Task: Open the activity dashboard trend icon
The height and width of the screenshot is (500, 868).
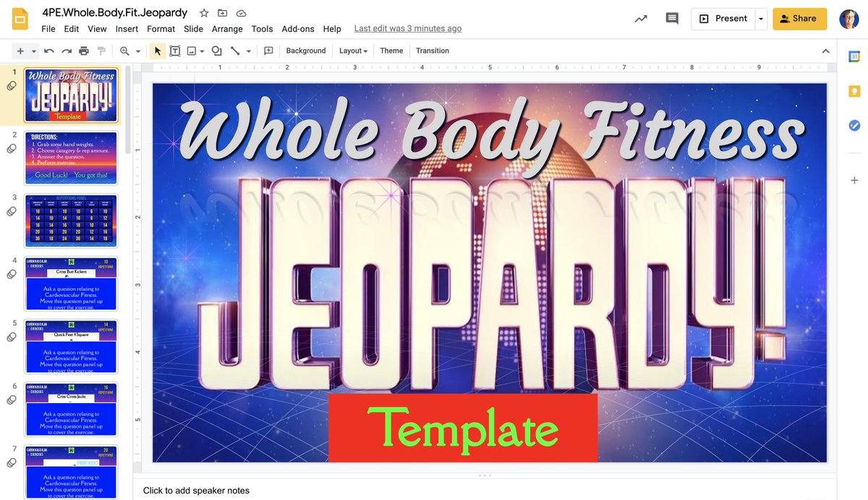Action: click(x=641, y=19)
